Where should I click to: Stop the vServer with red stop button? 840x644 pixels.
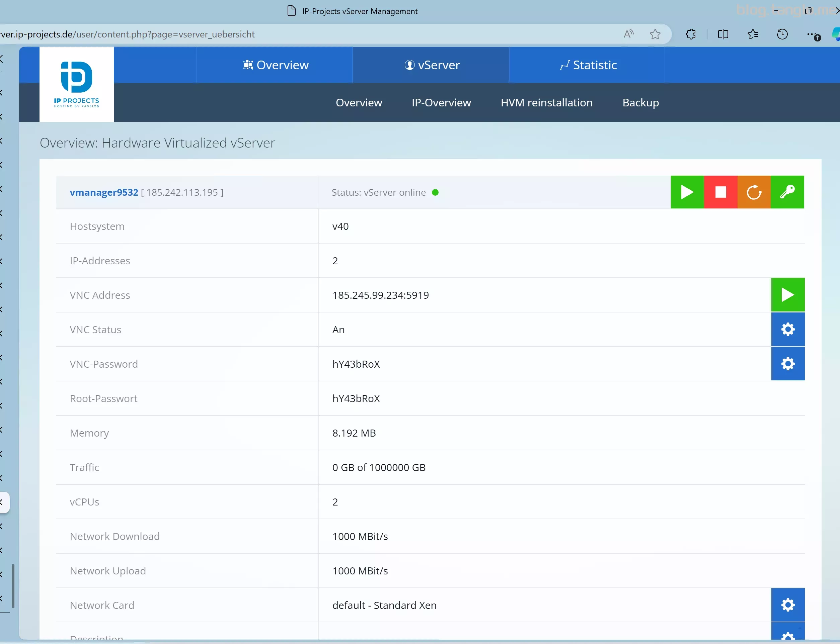click(x=720, y=192)
